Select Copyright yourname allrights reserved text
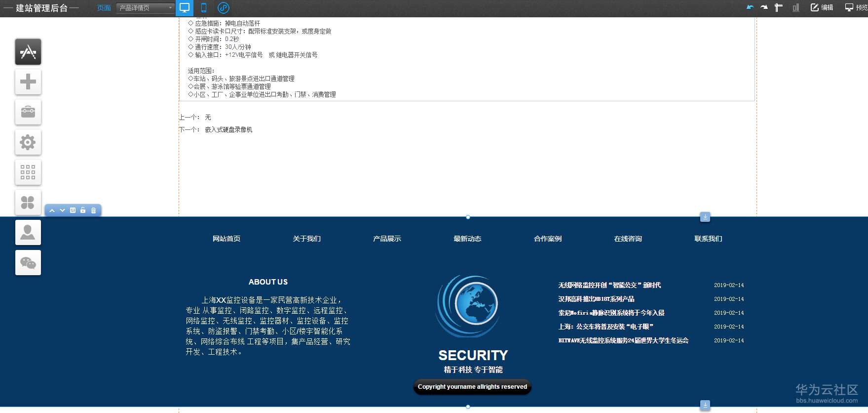The height and width of the screenshot is (413, 868). pyautogui.click(x=472, y=387)
